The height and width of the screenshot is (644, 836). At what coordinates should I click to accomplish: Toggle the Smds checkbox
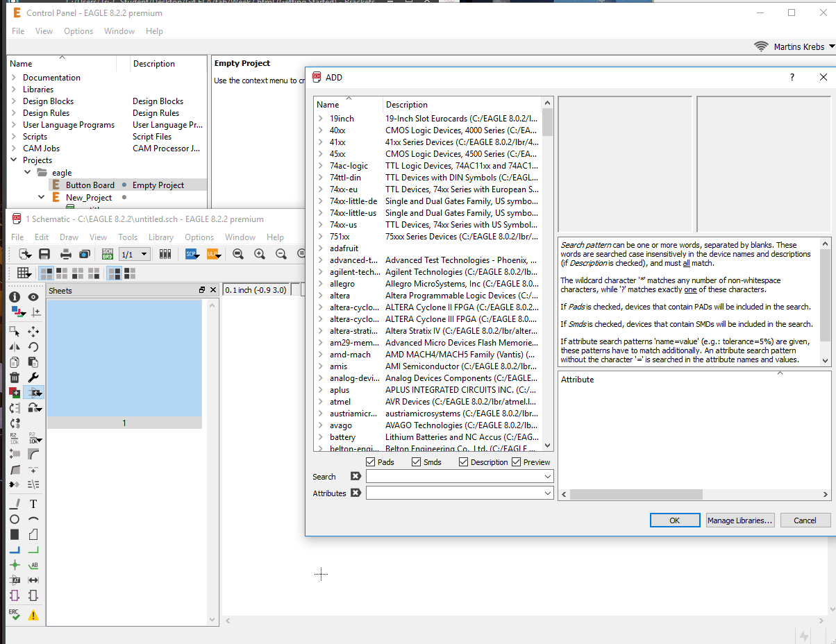(x=416, y=462)
